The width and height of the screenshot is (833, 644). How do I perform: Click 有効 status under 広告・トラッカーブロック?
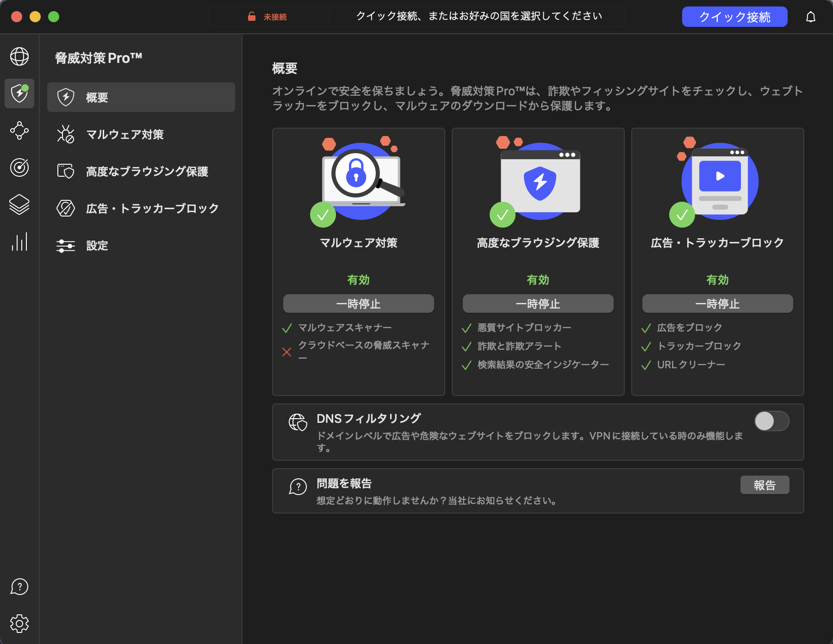coord(718,280)
